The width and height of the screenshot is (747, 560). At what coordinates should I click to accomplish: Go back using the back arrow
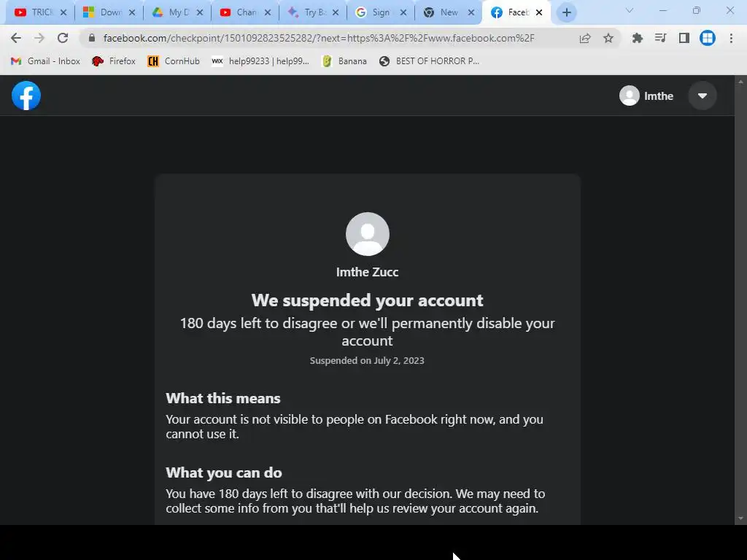tap(16, 38)
